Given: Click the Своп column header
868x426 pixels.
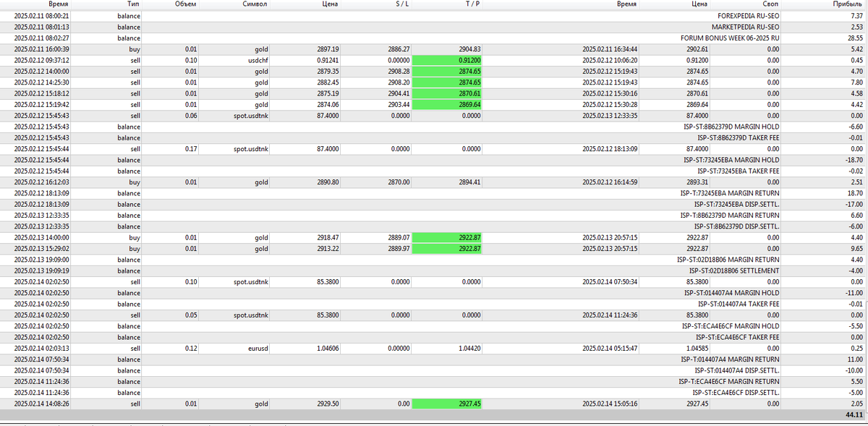Looking at the screenshot, I should point(770,4).
